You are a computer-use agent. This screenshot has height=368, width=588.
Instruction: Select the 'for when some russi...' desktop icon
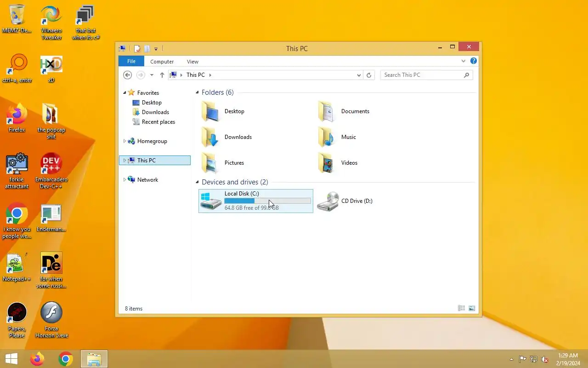51,270
